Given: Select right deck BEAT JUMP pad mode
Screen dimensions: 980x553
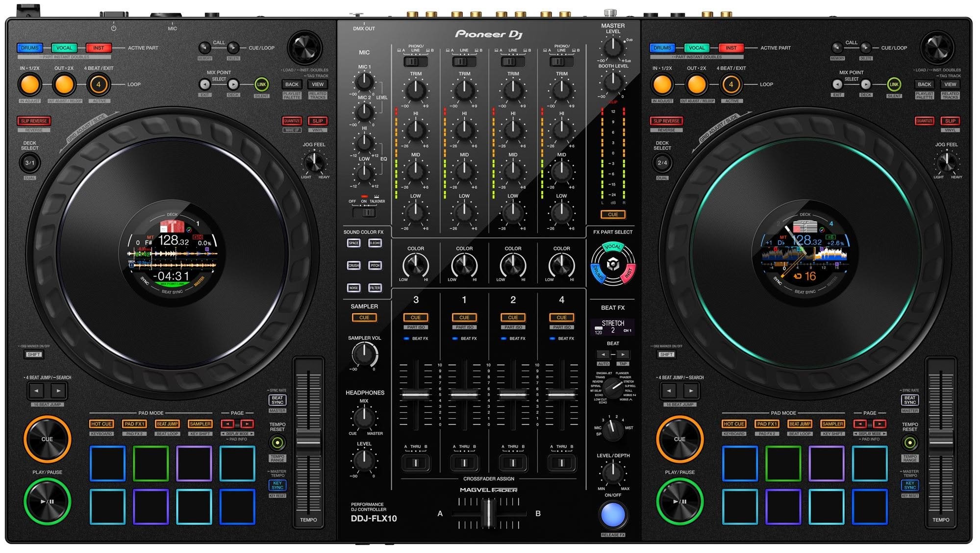Looking at the screenshot, I should pyautogui.click(x=800, y=424).
